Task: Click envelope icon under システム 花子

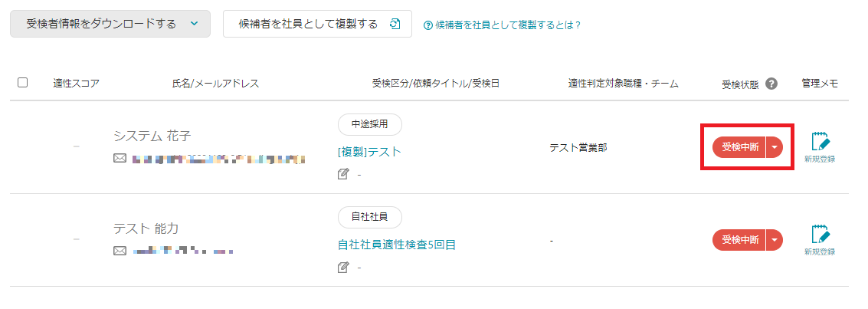Action: click(120, 159)
